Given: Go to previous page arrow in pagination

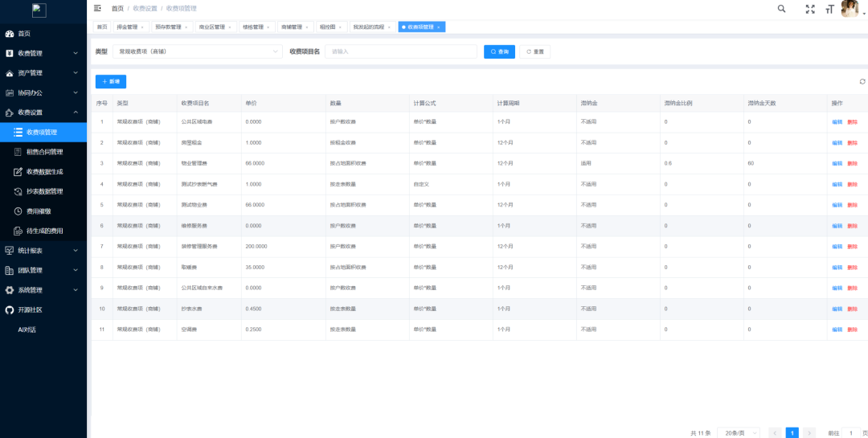Looking at the screenshot, I should 775,433.
